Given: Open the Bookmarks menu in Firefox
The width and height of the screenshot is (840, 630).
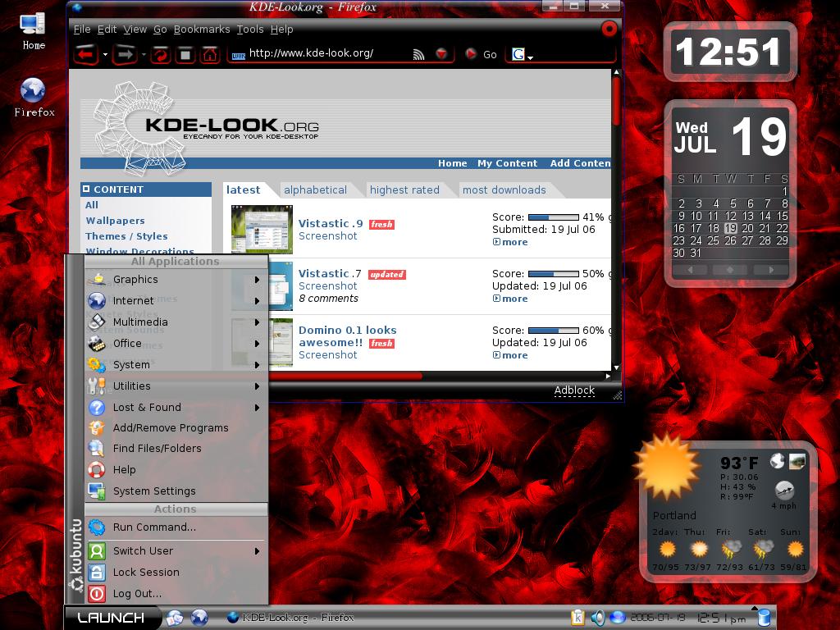Looking at the screenshot, I should (202, 30).
